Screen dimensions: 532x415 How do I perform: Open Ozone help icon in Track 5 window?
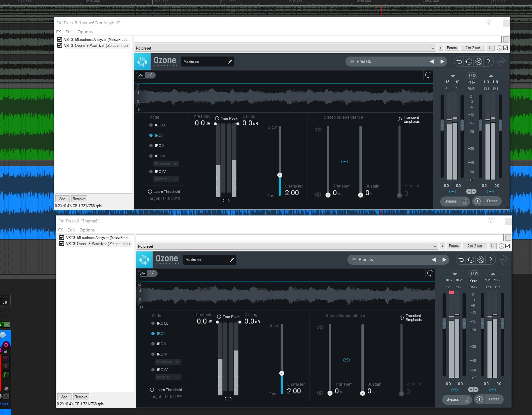(488, 62)
